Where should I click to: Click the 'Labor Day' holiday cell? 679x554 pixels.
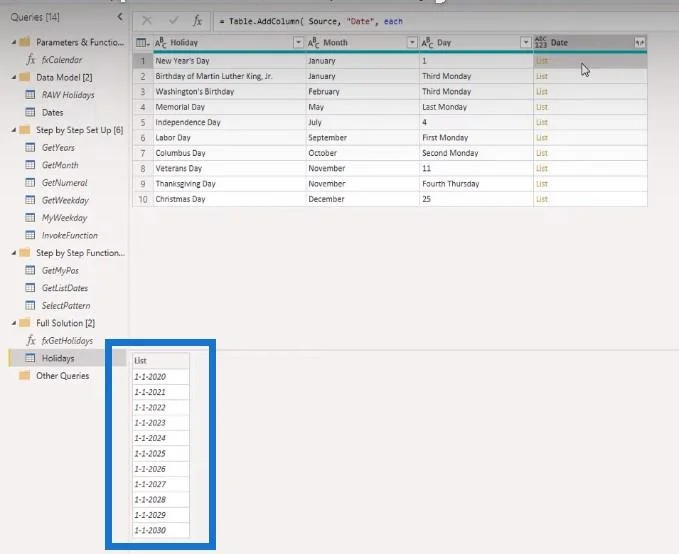pyautogui.click(x=230, y=138)
